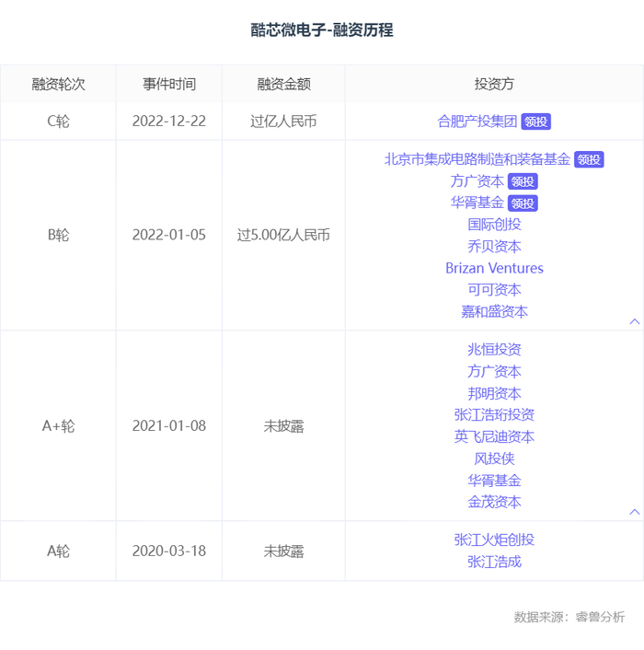The image size is (644, 650).
Task: Open the 可可资本 investor link
Action: point(494,290)
